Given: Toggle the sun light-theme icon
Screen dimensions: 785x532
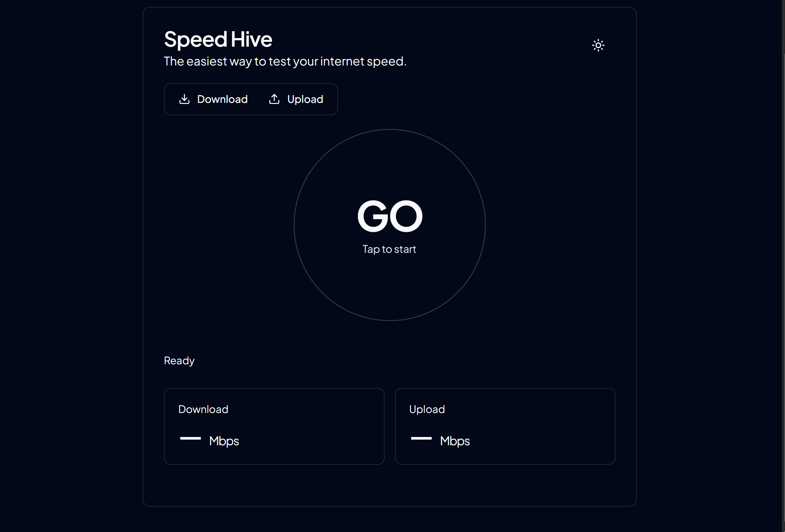Looking at the screenshot, I should [598, 45].
